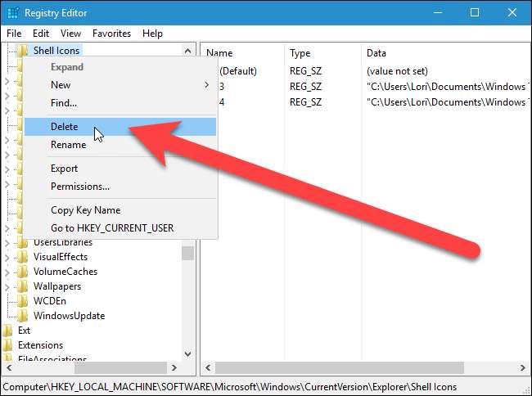Open Permissions... from the context menu
The image size is (532, 396).
[x=120, y=187]
